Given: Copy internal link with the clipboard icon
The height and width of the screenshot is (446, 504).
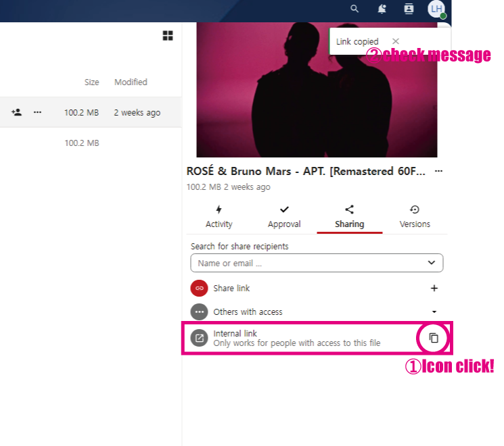Looking at the screenshot, I should coord(434,338).
